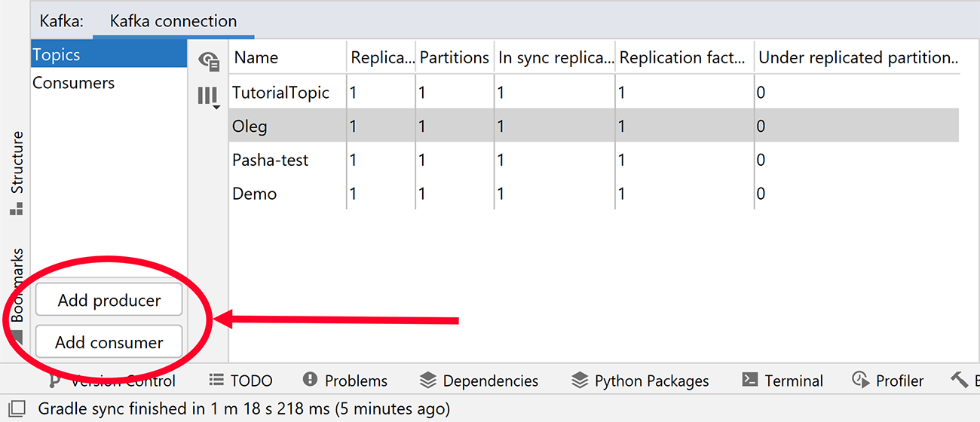Click the Partitions value for TutorialTopic
The height and width of the screenshot is (422, 980).
423,93
